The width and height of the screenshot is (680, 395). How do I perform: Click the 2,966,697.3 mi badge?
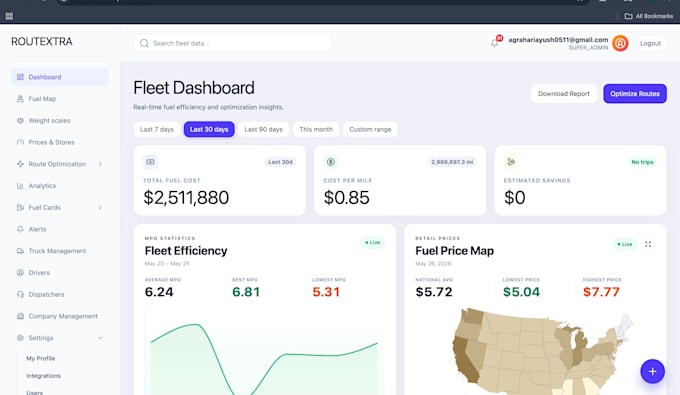pos(452,162)
